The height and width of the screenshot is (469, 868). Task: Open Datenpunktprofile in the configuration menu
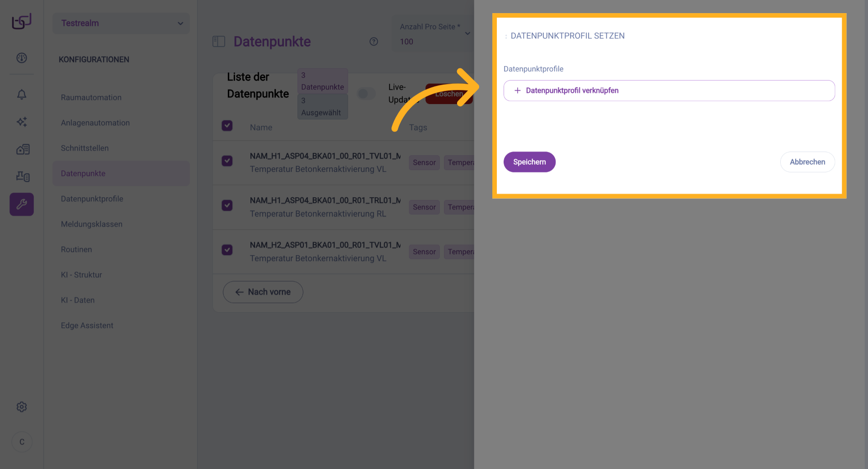[92, 199]
